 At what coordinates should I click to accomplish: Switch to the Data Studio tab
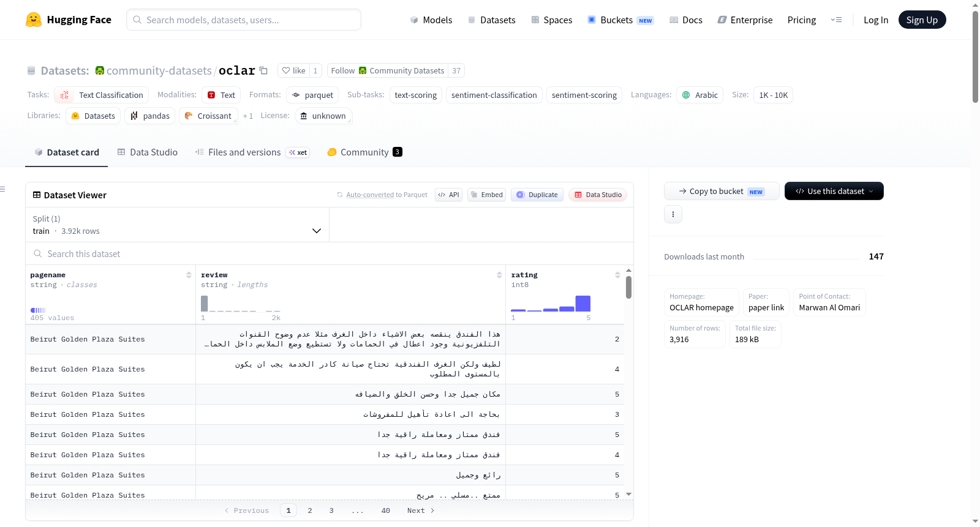pos(148,152)
